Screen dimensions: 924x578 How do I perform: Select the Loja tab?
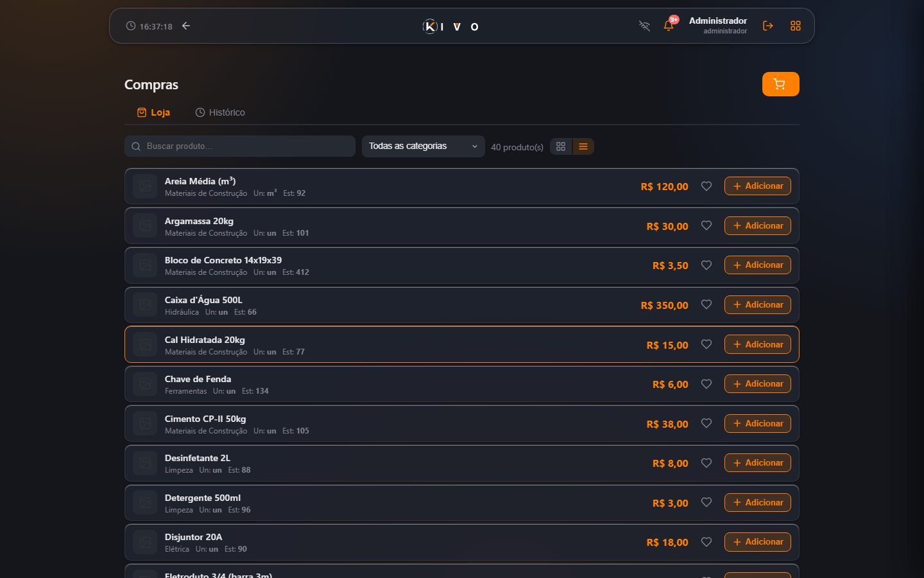[x=153, y=112]
